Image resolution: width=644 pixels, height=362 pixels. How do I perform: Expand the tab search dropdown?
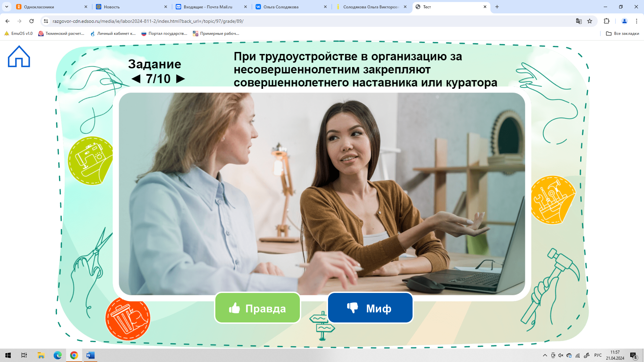click(x=7, y=7)
